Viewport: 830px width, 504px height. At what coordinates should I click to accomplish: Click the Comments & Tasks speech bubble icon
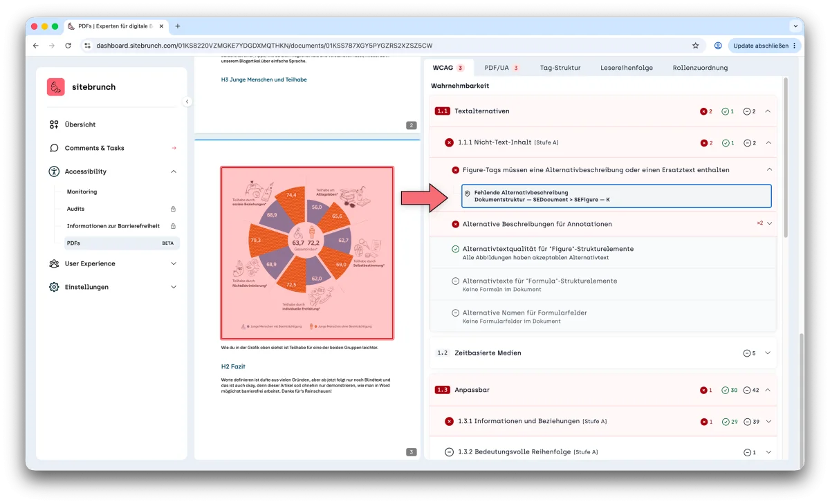pyautogui.click(x=54, y=148)
